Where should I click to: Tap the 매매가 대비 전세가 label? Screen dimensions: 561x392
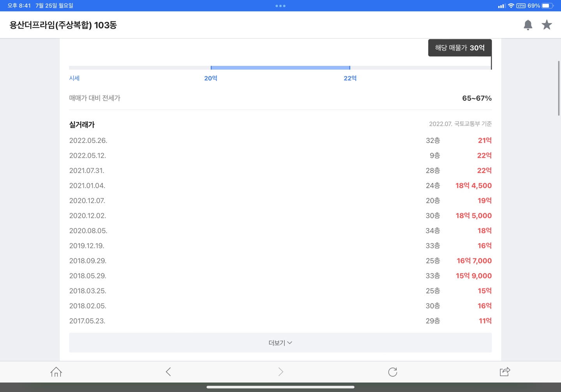95,98
